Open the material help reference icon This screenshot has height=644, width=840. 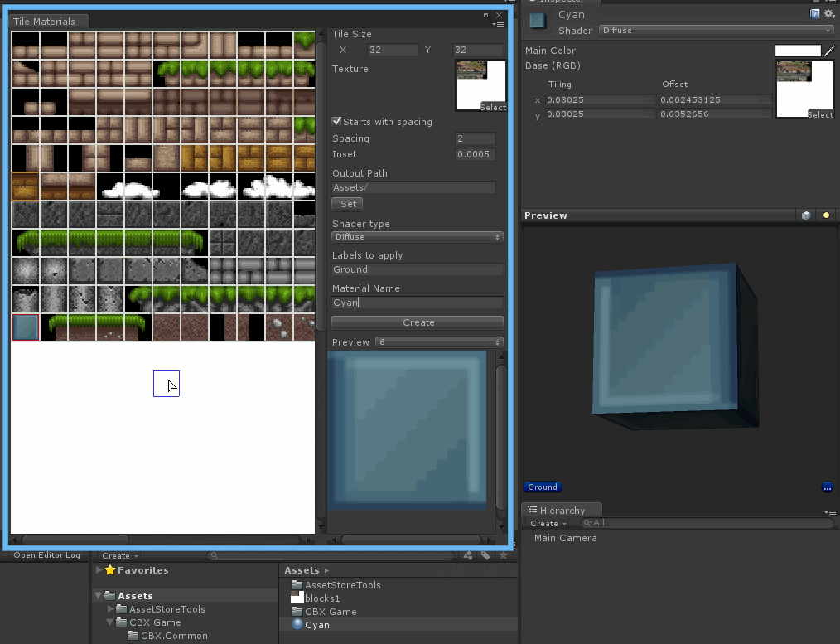point(814,14)
